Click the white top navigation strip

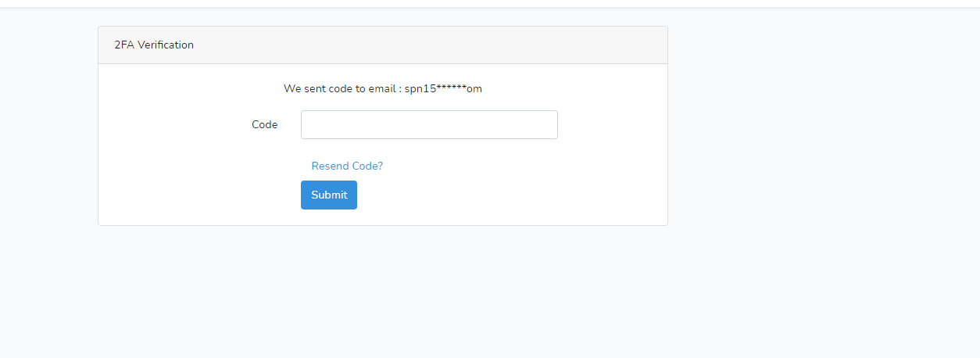(490, 3)
